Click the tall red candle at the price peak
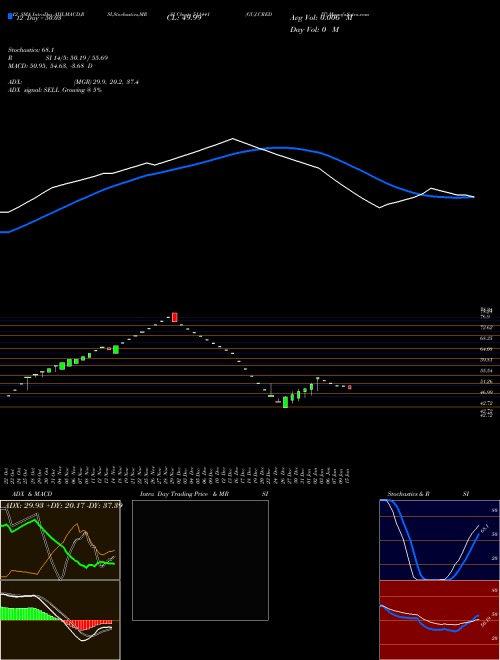The image size is (500, 660). tap(175, 317)
